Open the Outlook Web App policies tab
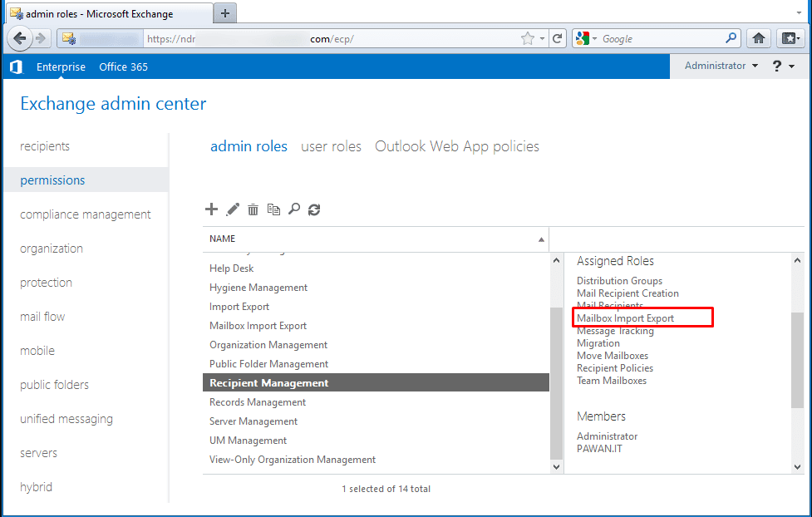812x517 pixels. pos(457,146)
